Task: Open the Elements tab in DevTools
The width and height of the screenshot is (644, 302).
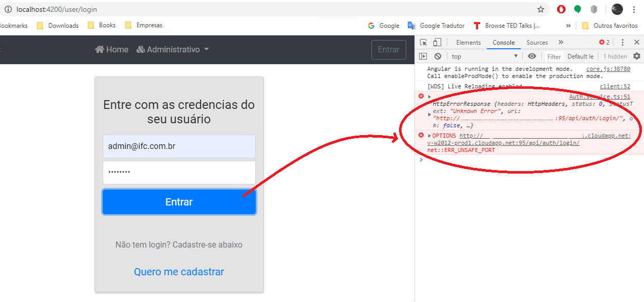Action: pyautogui.click(x=468, y=43)
